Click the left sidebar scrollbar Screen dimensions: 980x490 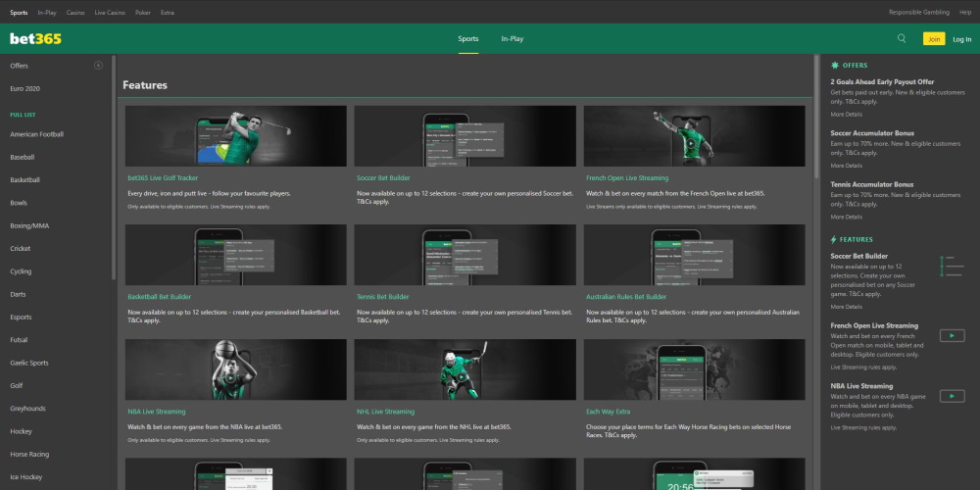pyautogui.click(x=113, y=167)
